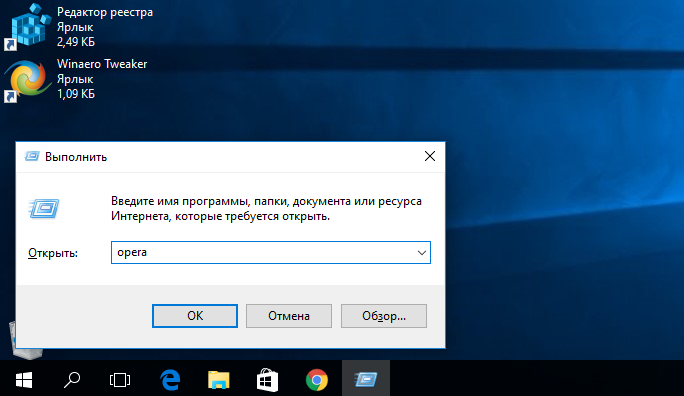
Task: Open File Explorer from taskbar
Action: pos(219,379)
